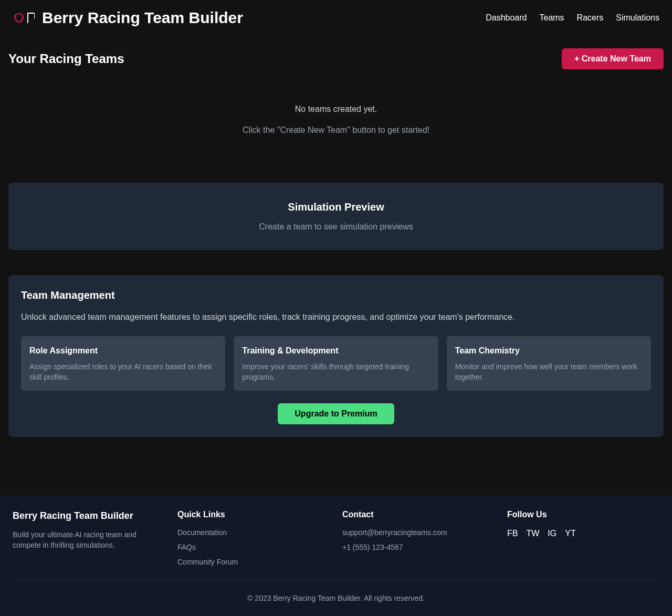Click Create New Team button

click(x=612, y=58)
